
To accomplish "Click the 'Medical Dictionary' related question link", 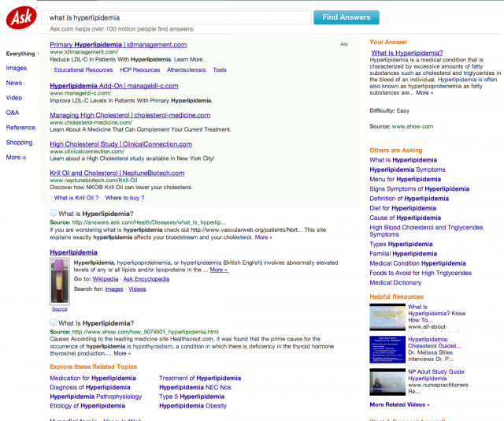I will coord(395,282).
